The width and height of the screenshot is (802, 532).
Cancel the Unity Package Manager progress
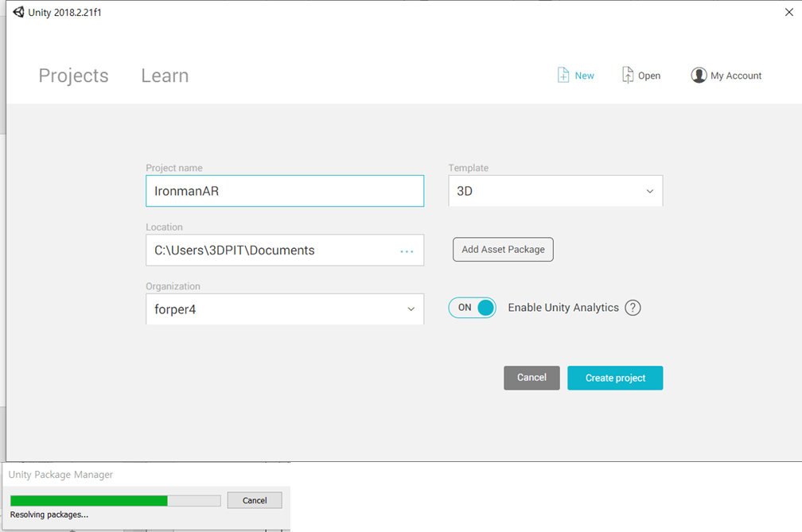(255, 500)
